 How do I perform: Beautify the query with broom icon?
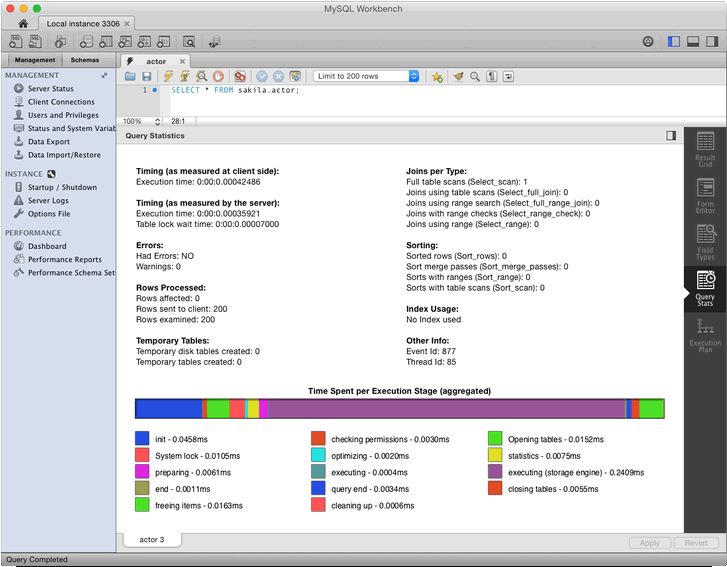click(x=459, y=76)
